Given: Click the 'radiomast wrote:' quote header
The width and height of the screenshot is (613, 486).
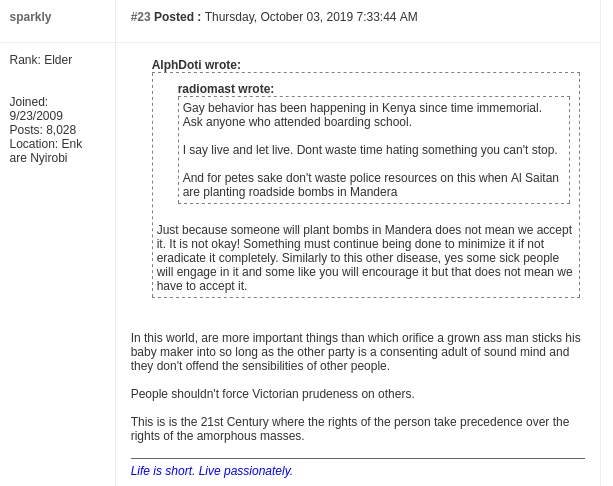Looking at the screenshot, I should point(226,89).
